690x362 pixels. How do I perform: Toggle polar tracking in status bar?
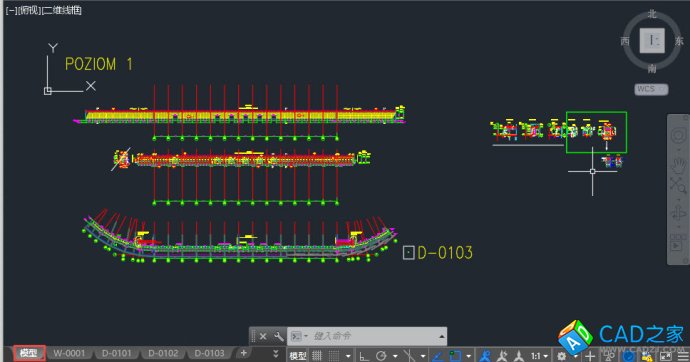pyautogui.click(x=381, y=356)
